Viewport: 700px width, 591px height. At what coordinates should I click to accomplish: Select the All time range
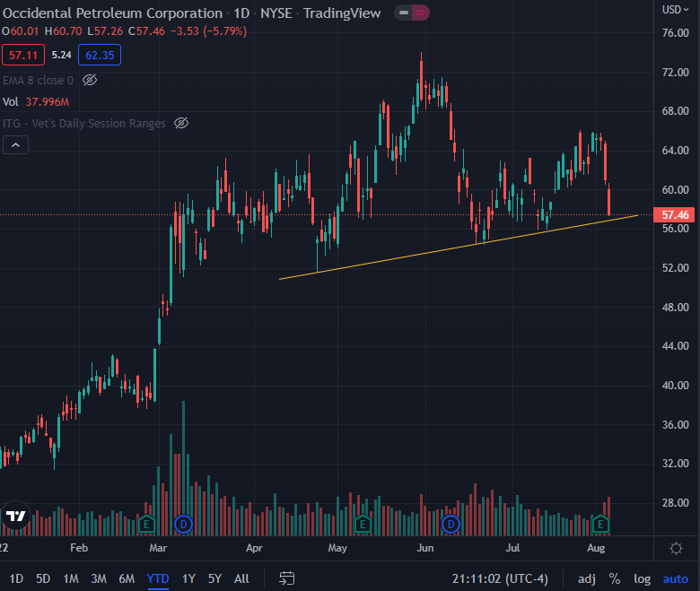(x=241, y=578)
